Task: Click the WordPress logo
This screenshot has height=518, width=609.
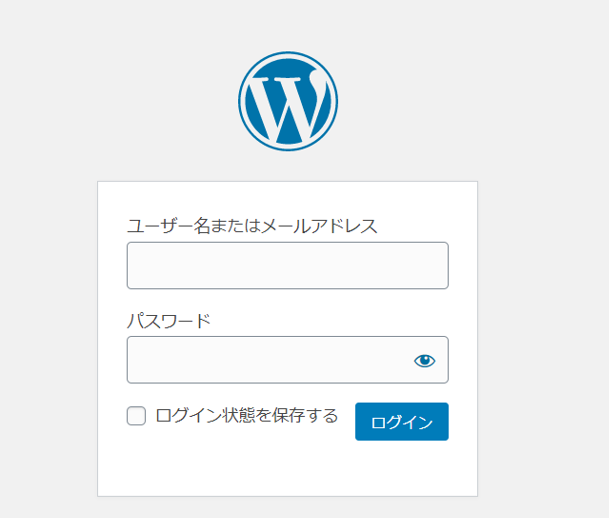Action: point(288,101)
